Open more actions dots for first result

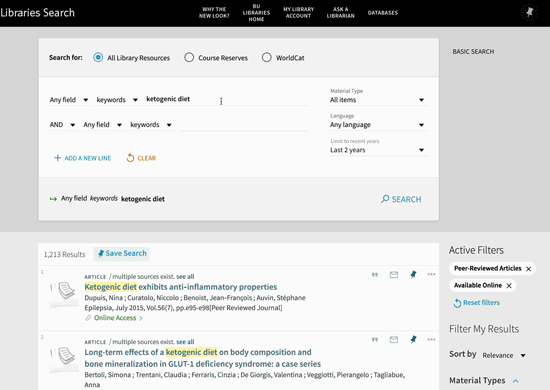(431, 274)
